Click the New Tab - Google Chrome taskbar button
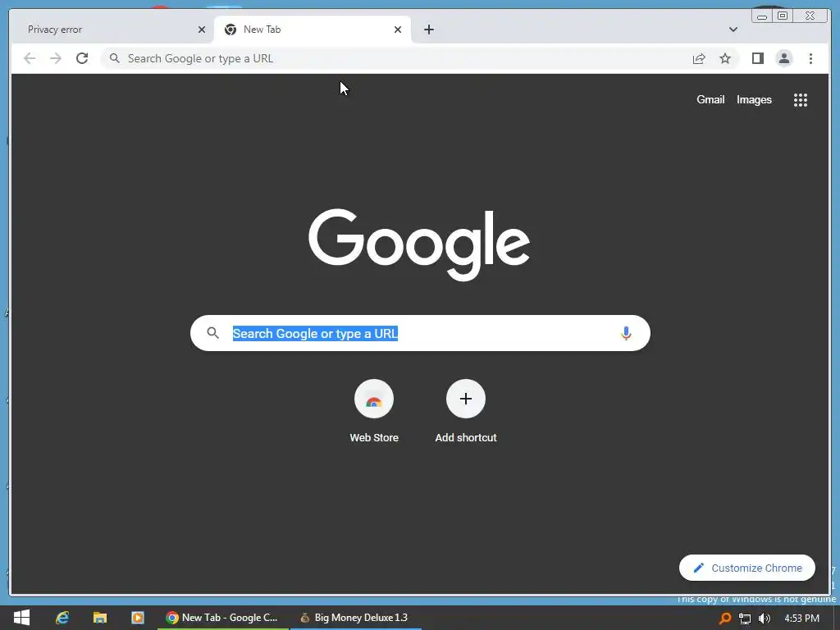 tap(223, 618)
